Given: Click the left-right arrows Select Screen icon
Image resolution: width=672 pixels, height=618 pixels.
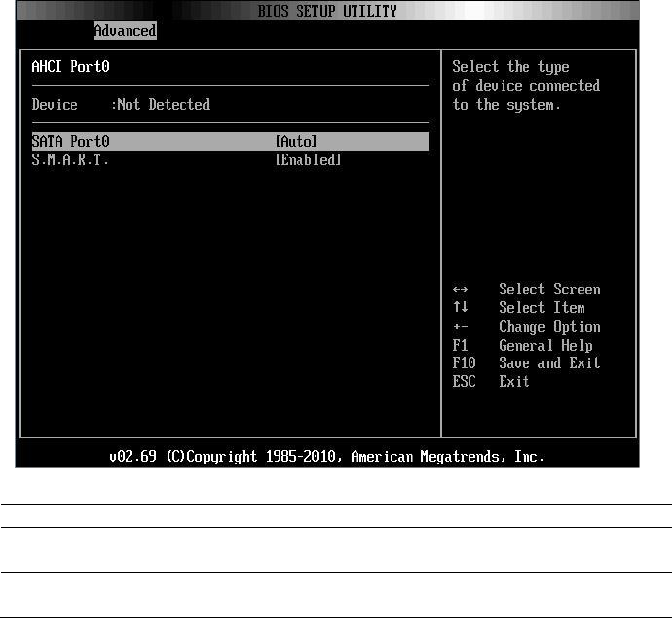Looking at the screenshot, I should tap(460, 290).
